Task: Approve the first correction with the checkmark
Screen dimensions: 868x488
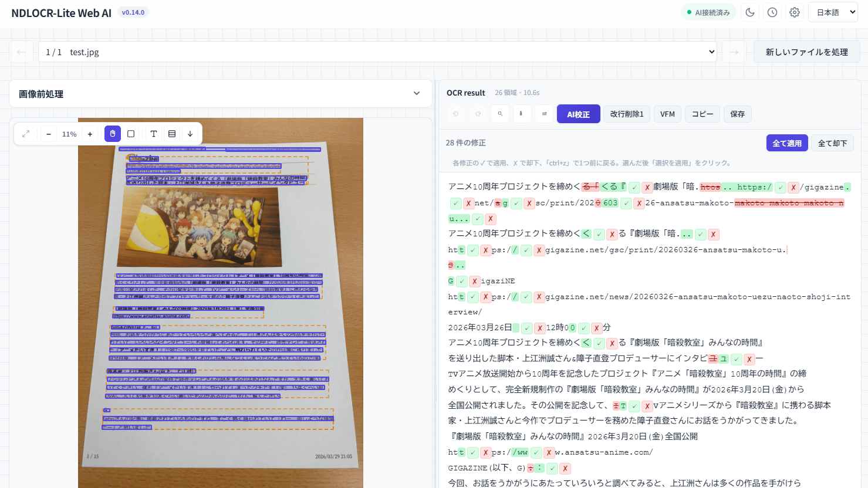Action: click(633, 187)
